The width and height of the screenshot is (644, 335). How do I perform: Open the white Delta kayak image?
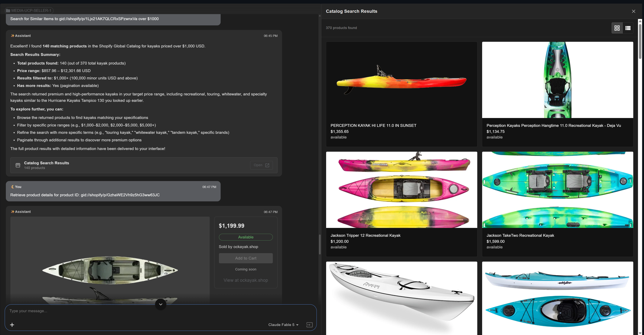pyautogui.click(x=402, y=298)
